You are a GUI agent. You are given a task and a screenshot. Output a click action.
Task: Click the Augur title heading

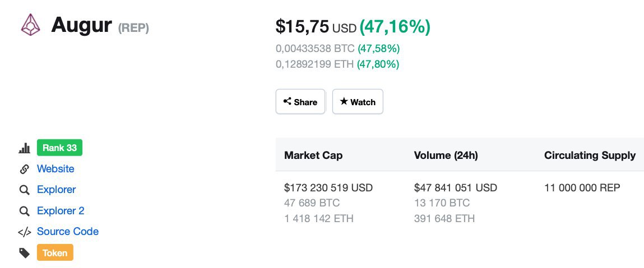(x=81, y=25)
